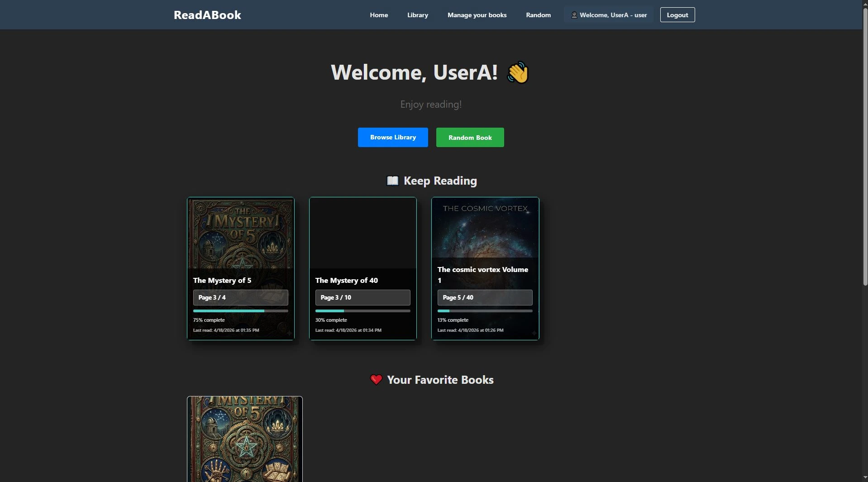Select Random in the navigation bar

click(x=538, y=15)
